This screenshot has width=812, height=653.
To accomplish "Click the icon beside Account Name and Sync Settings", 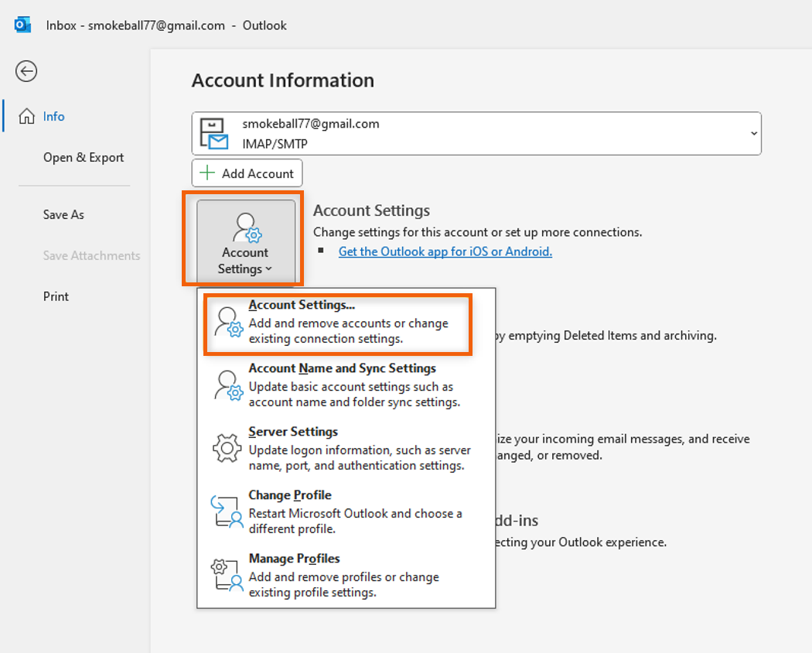I will coord(228,385).
